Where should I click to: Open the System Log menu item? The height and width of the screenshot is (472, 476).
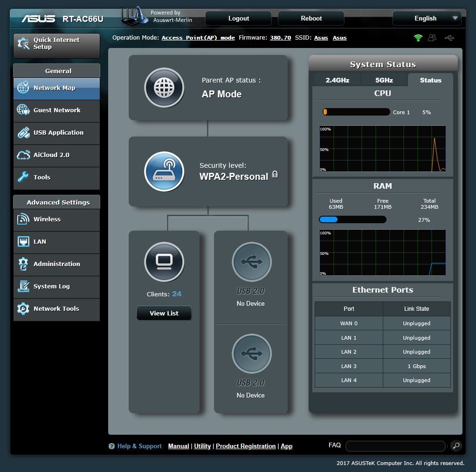(56, 287)
